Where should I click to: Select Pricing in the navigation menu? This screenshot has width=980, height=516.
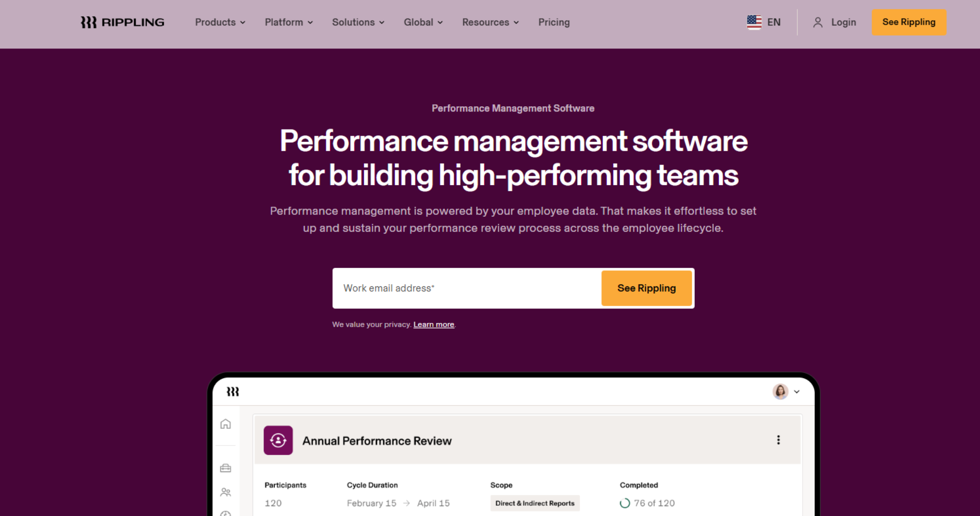click(x=553, y=22)
